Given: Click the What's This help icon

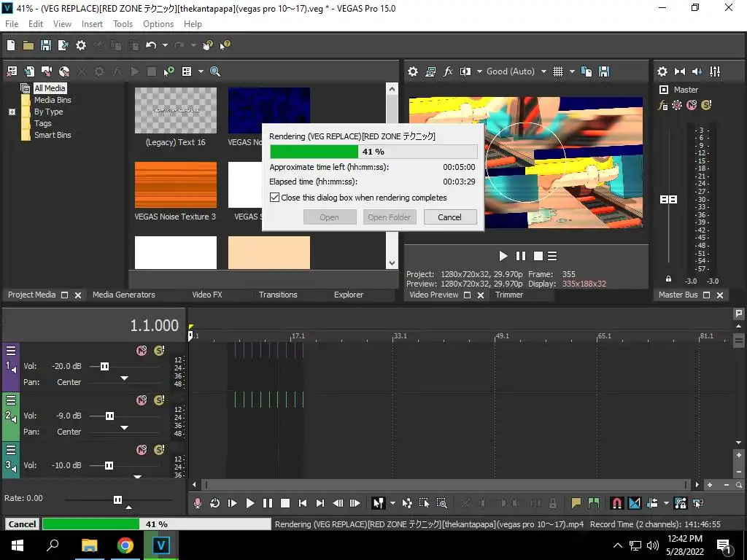Looking at the screenshot, I should tap(225, 45).
